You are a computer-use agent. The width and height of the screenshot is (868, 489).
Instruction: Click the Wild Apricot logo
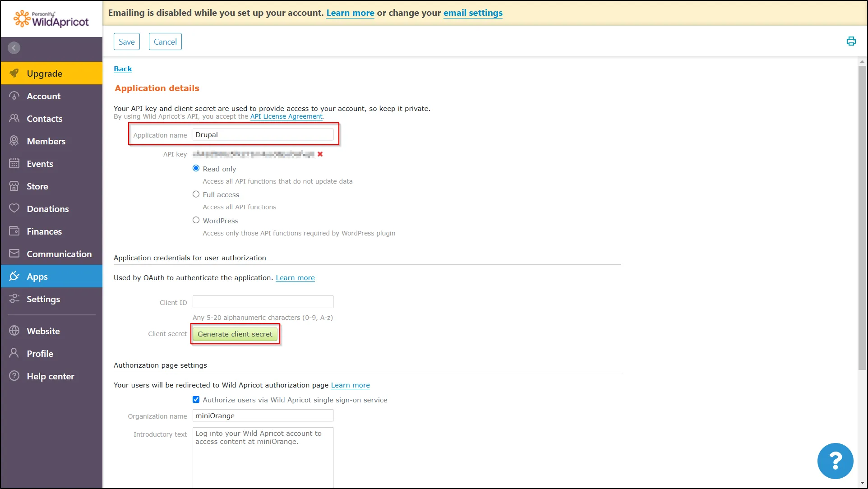[x=51, y=19]
